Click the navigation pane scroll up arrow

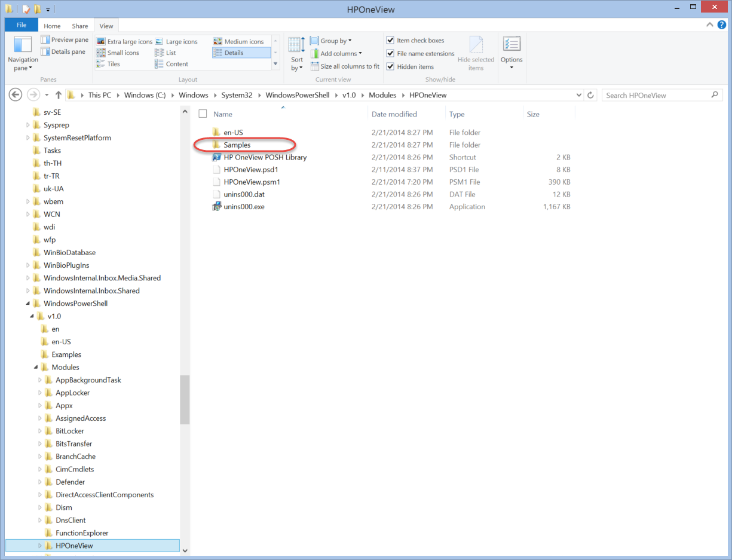point(185,112)
